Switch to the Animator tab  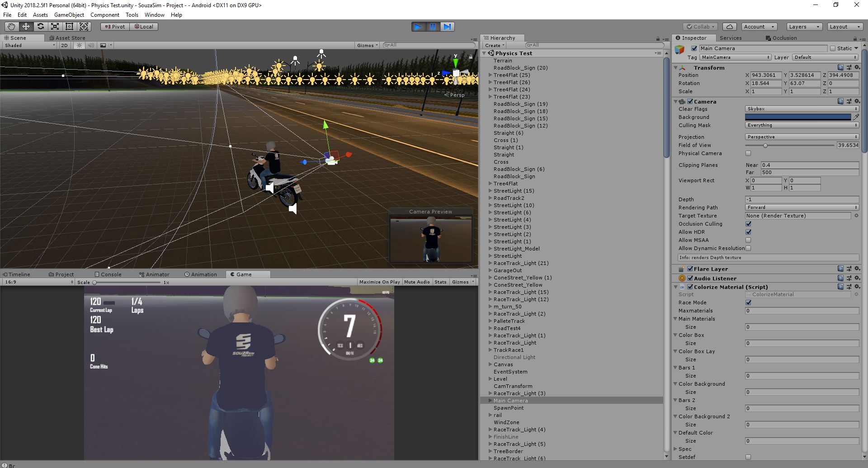point(154,274)
